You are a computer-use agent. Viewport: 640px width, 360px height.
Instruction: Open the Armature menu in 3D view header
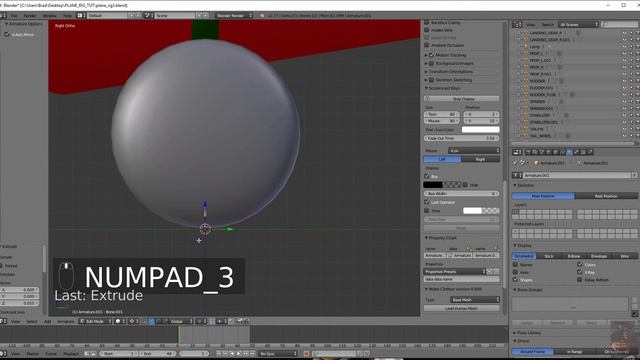(x=65, y=321)
